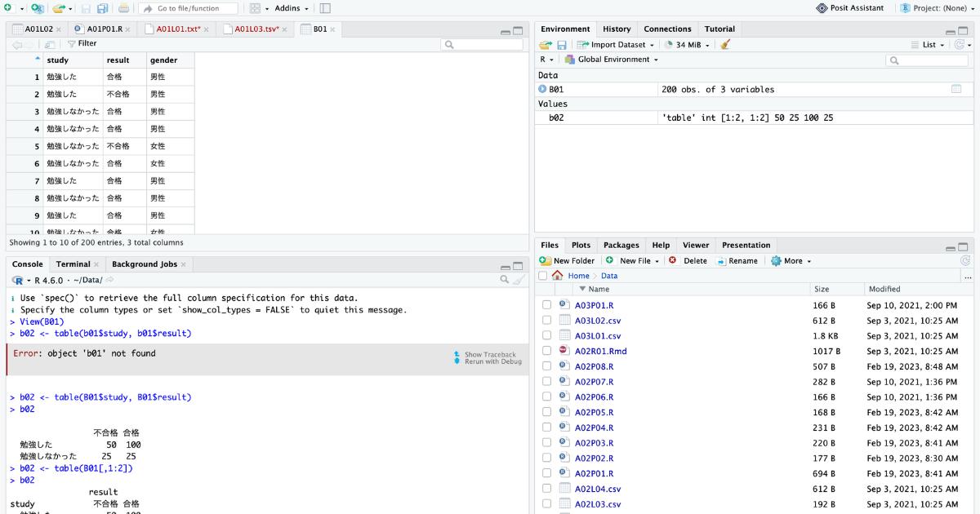The height and width of the screenshot is (514, 980).
Task: Click the Filter button in data viewer
Action: [82, 43]
